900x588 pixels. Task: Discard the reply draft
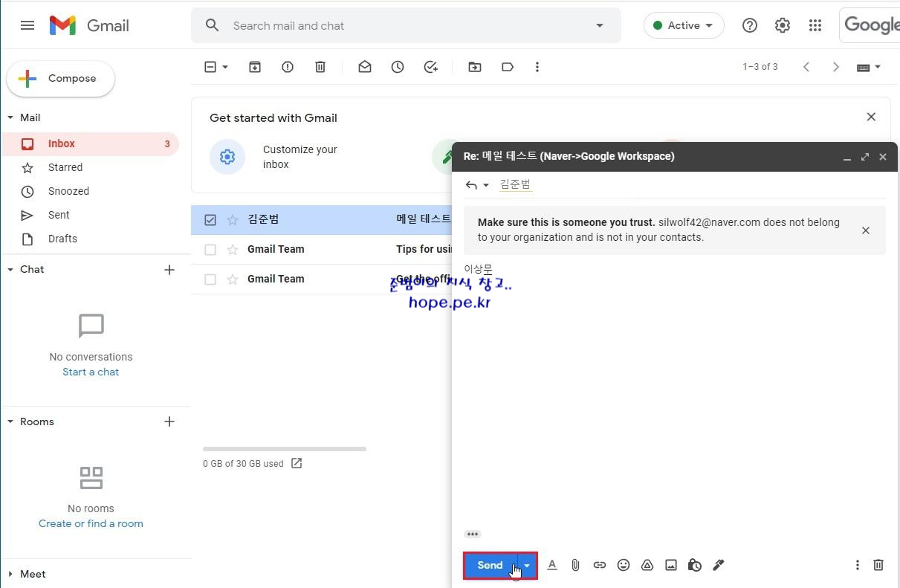[878, 565]
